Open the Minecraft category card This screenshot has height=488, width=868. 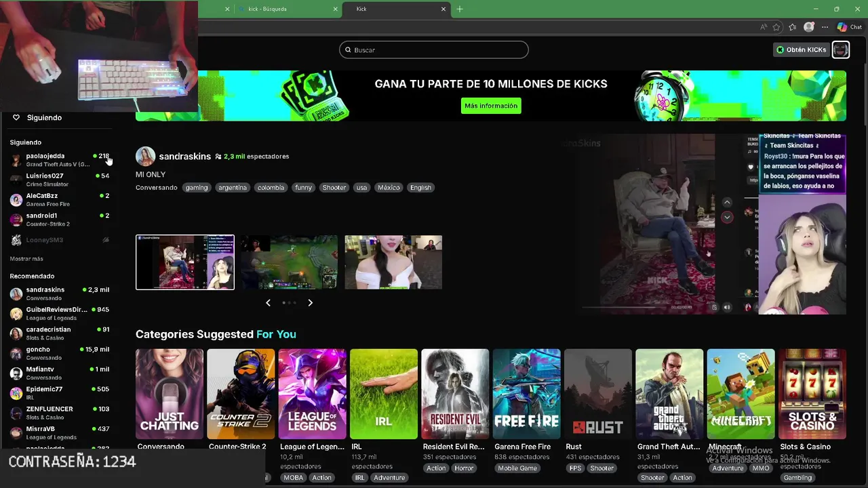[741, 394]
